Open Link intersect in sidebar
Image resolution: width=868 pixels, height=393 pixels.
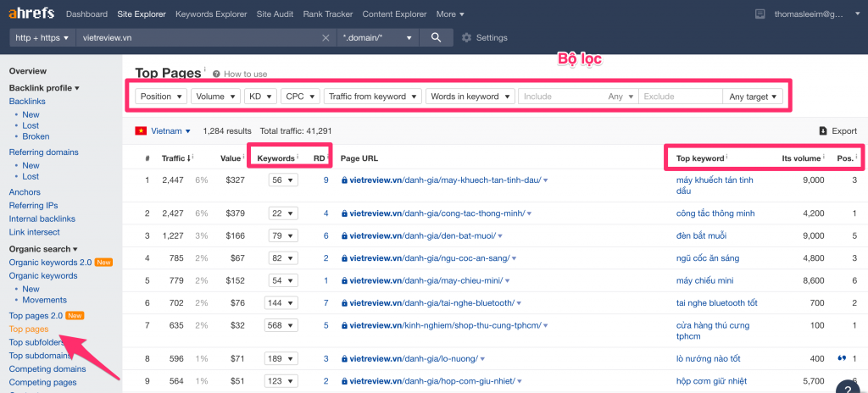tap(34, 232)
